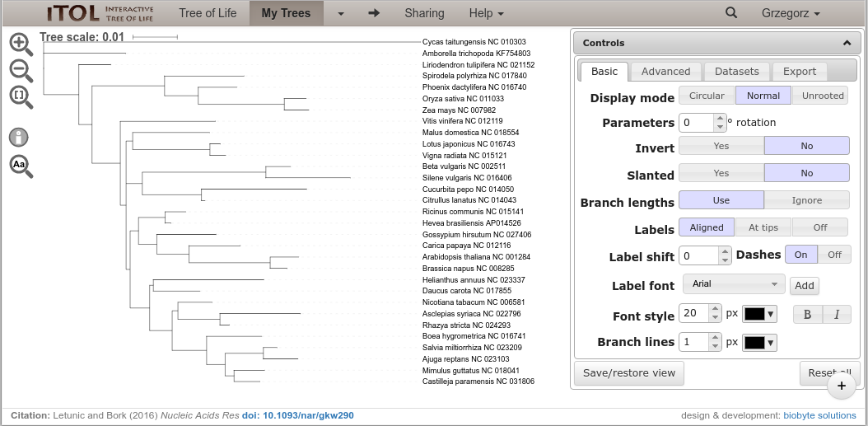Viewport: 868px width, 426px height.
Task: Set display mode to Circular
Action: click(707, 96)
